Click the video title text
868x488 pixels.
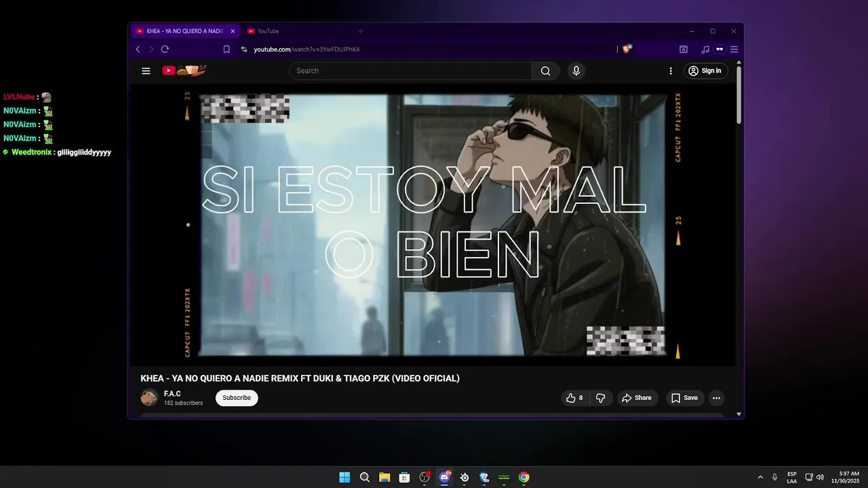[300, 378]
